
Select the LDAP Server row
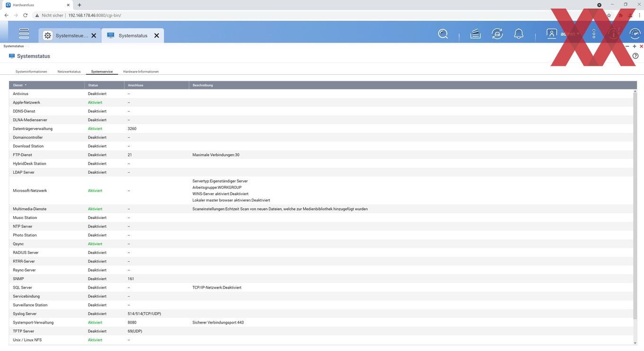321,172
